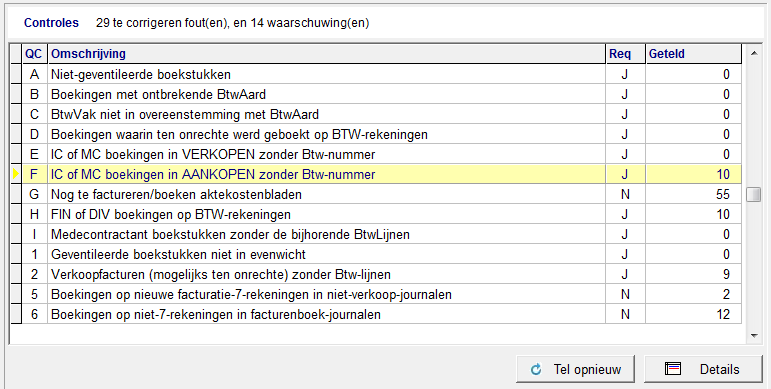Click the Geteld column header
Image resolution: width=771 pixels, height=389 pixels.
tap(693, 54)
